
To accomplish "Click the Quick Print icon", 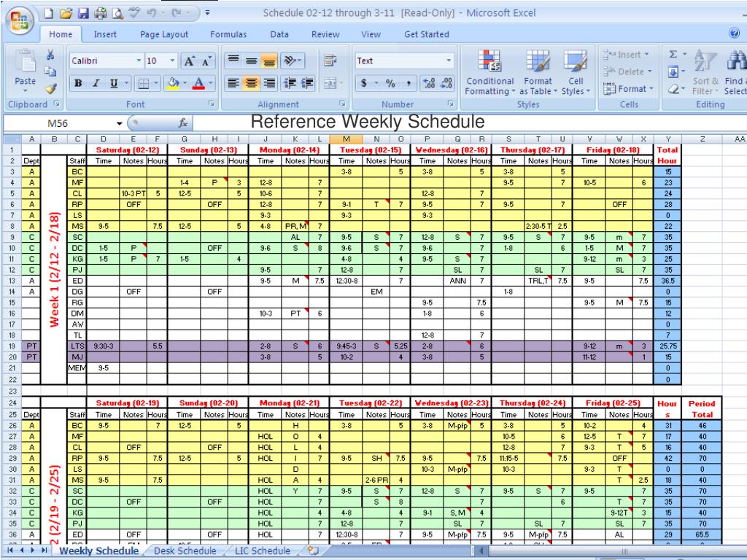I will click(100, 13).
